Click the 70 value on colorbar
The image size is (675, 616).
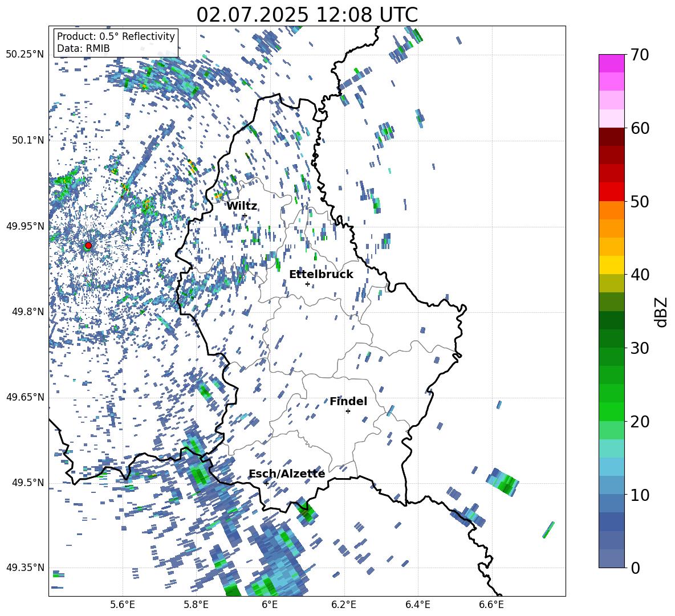639,55
